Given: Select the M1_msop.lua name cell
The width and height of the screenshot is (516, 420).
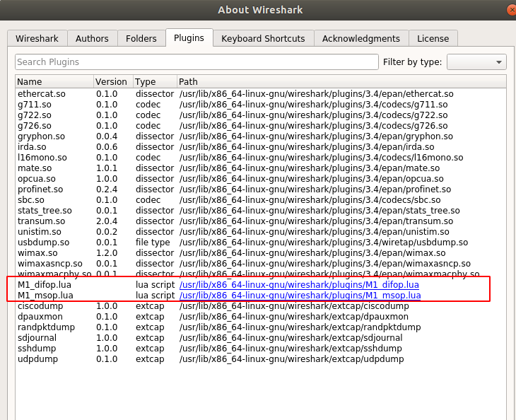Looking at the screenshot, I should 45,296.
